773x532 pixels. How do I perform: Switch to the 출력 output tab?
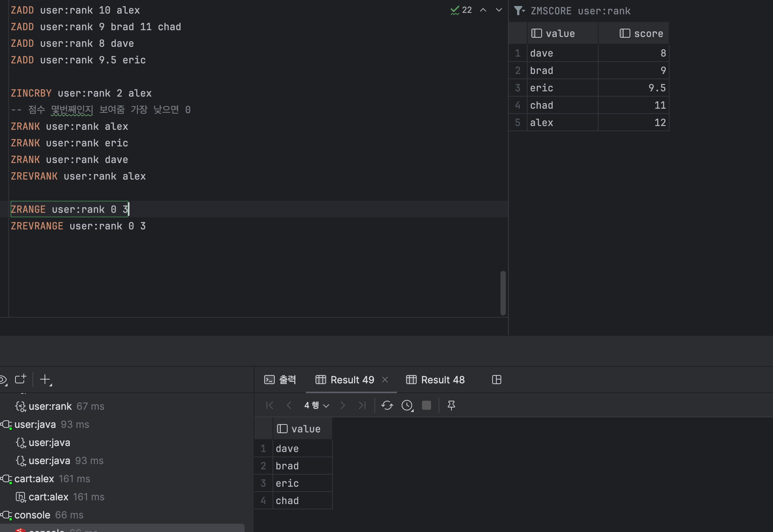click(x=280, y=380)
